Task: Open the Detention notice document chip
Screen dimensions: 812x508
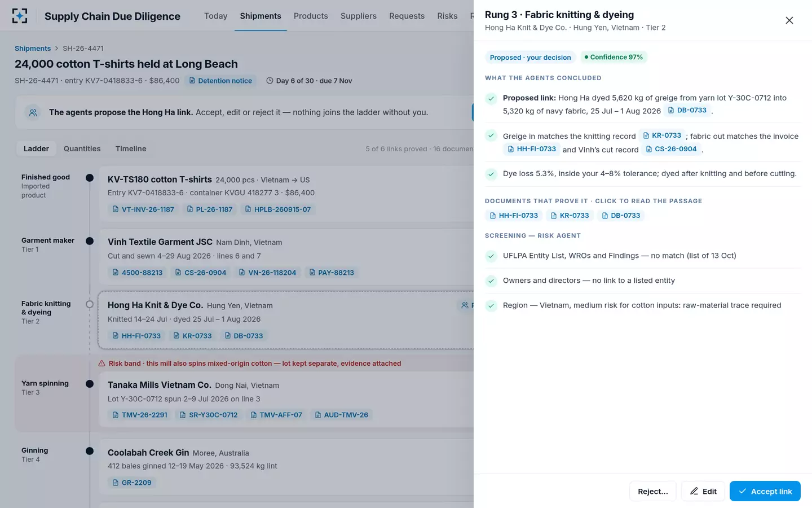Action: point(220,81)
